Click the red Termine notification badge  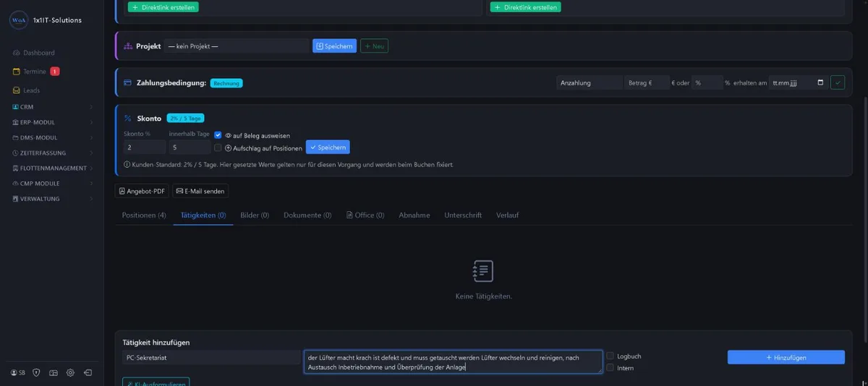click(x=55, y=72)
